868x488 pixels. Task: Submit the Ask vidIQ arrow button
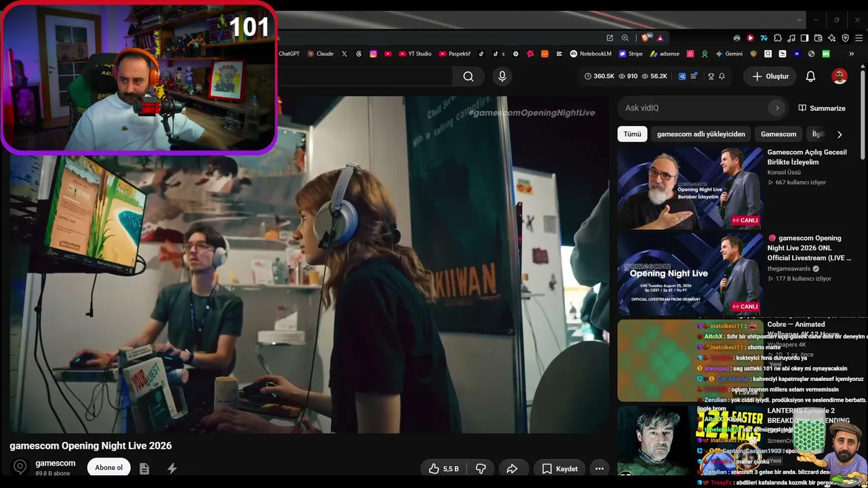tap(777, 108)
